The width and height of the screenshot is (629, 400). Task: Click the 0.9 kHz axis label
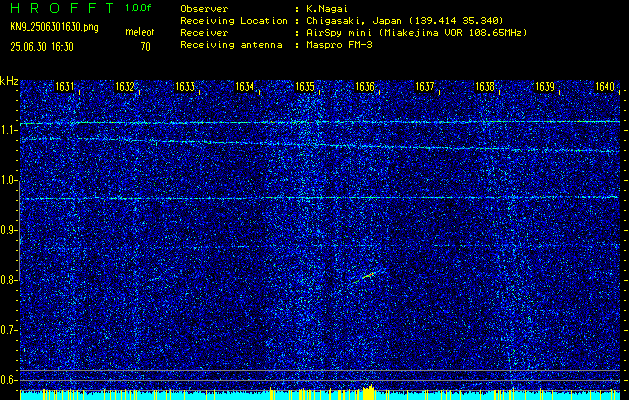[8, 230]
